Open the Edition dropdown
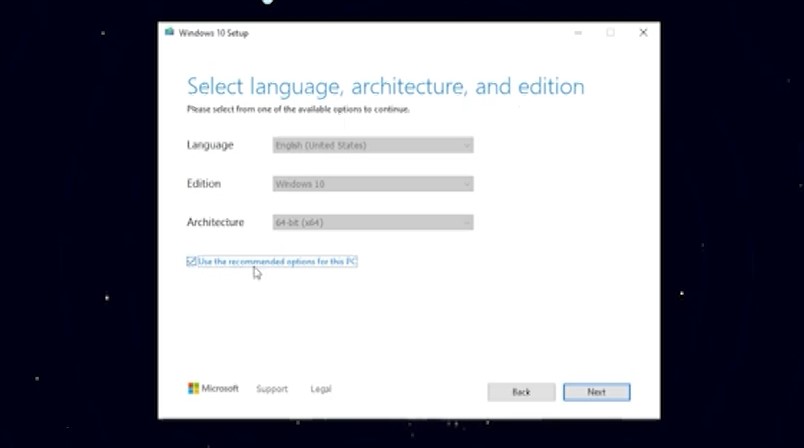The width and height of the screenshot is (804, 448). 373,184
